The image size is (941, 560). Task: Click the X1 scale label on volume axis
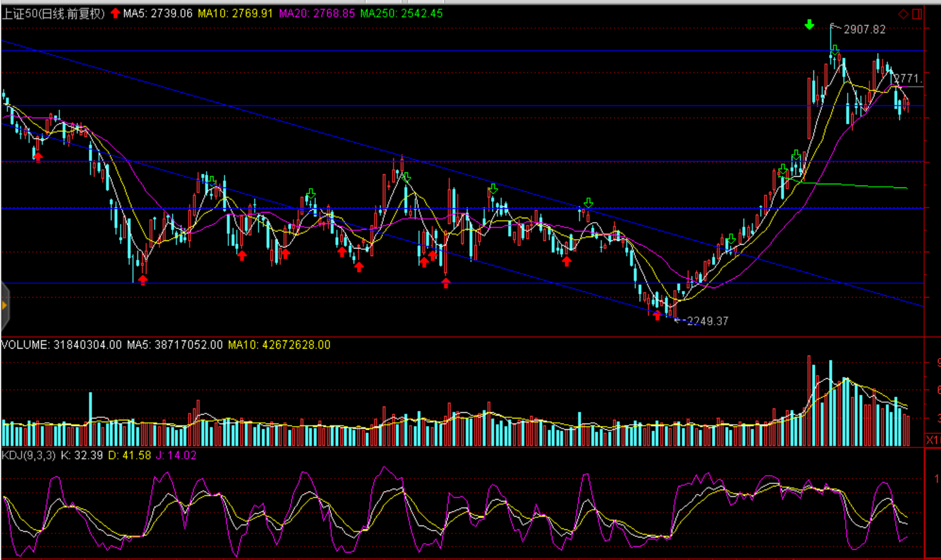pos(933,440)
